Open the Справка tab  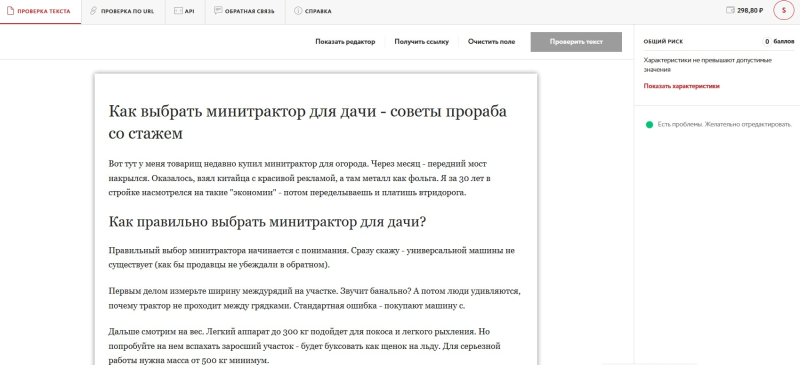pos(313,11)
